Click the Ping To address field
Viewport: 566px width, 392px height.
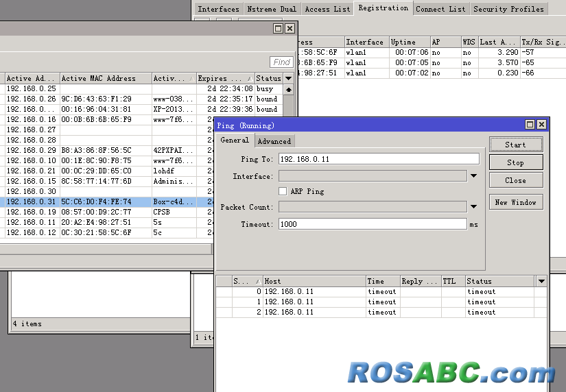379,159
